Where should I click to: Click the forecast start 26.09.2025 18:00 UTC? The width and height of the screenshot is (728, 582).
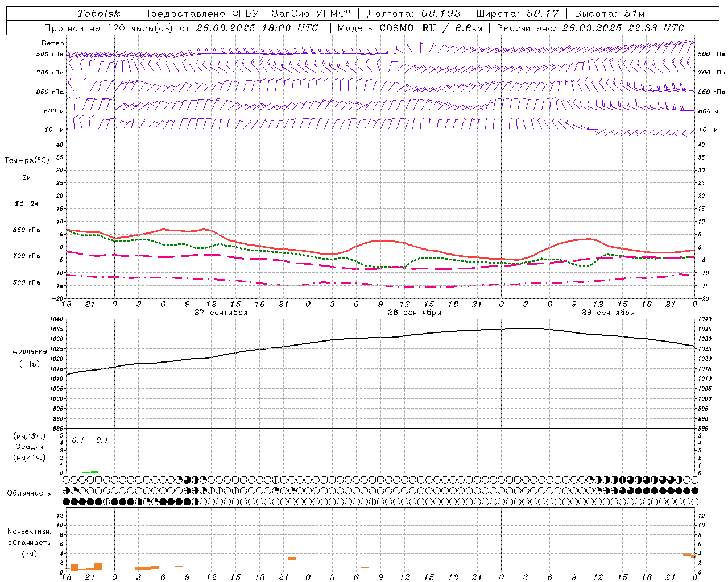click(x=257, y=28)
